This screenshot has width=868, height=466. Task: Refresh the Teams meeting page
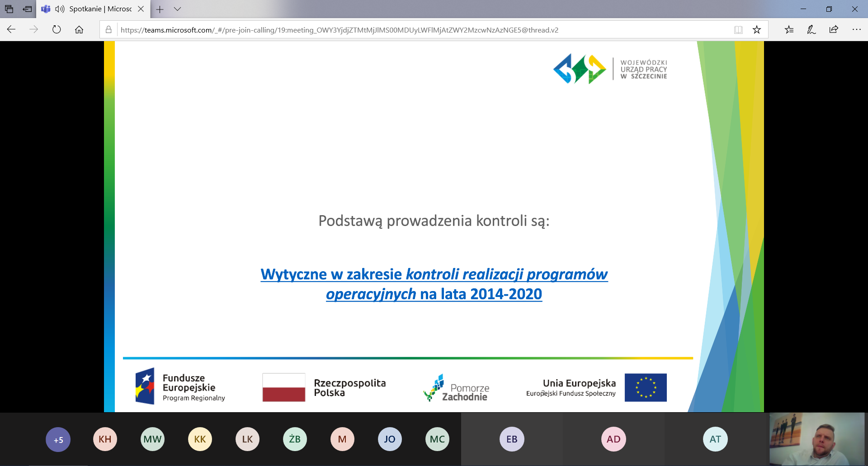(x=57, y=30)
